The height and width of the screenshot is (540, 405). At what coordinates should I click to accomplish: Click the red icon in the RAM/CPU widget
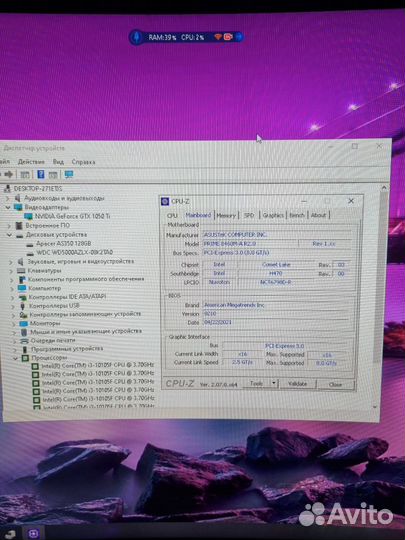(228, 37)
